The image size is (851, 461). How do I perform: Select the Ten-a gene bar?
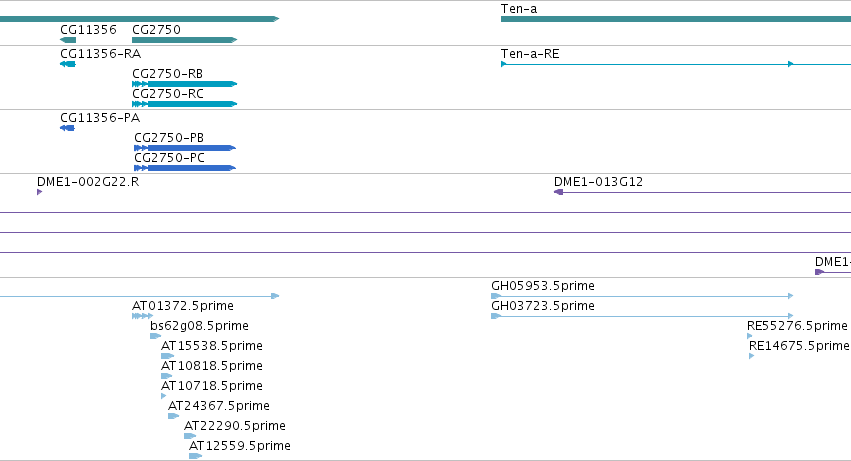pyautogui.click(x=676, y=19)
